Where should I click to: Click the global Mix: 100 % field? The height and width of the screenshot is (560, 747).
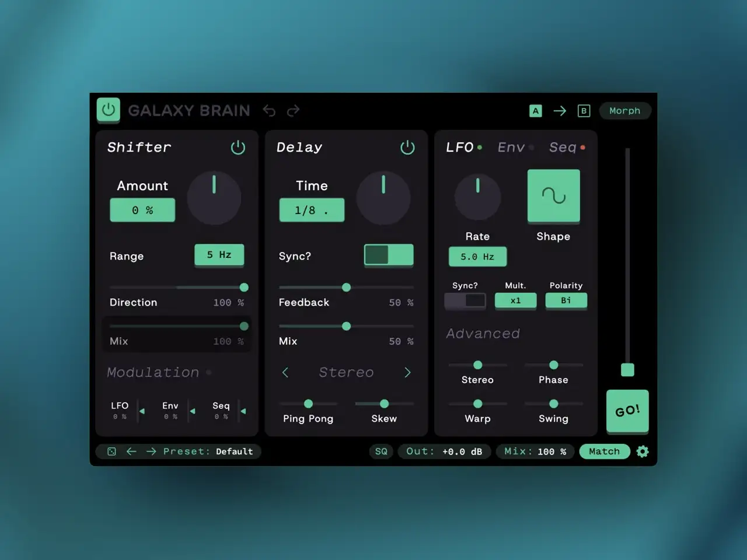point(535,452)
